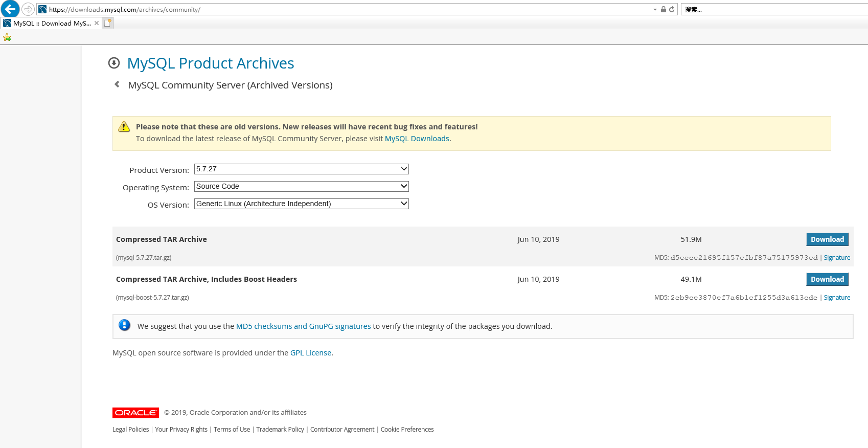Click the MySQL site icon in address bar
The width and height of the screenshot is (868, 448).
point(42,9)
